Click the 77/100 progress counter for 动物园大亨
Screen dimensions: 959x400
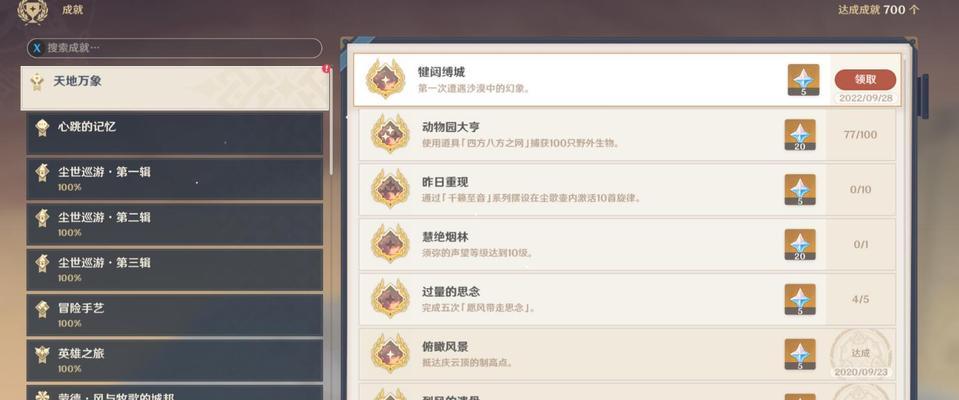click(x=860, y=135)
